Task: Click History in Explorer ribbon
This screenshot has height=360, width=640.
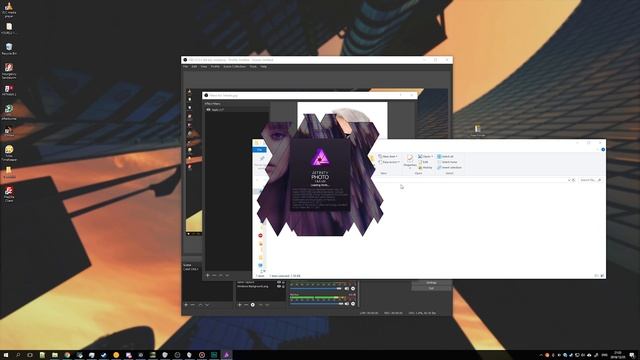Action: (425, 167)
